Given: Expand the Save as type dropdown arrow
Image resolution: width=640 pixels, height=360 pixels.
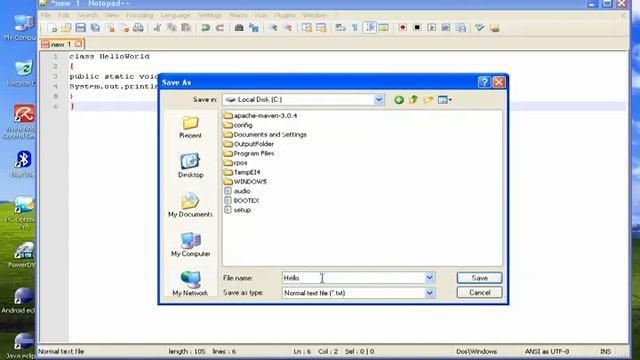Looking at the screenshot, I should (429, 293).
